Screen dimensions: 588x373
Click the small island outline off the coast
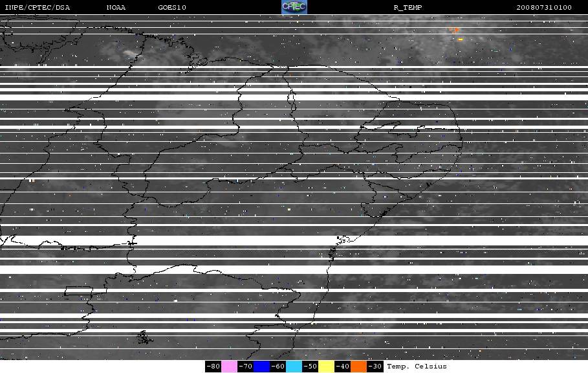coord(144,337)
